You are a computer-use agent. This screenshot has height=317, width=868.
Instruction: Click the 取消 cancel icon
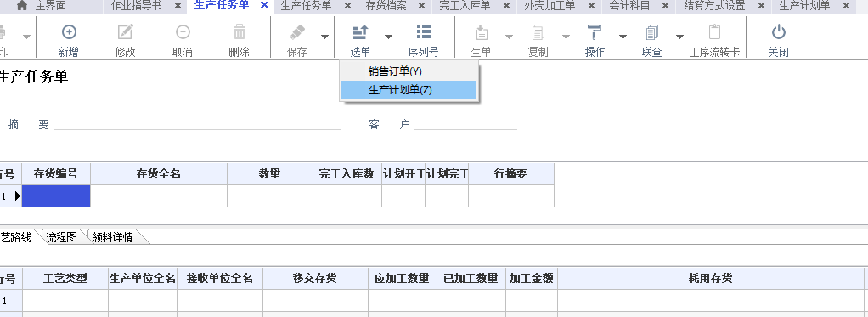(183, 32)
